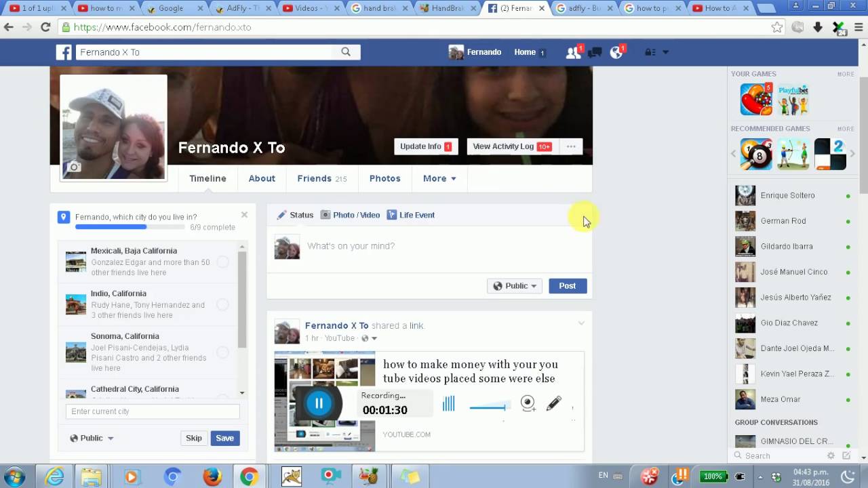This screenshot has height=488, width=868.
Task: Open post privacy dropdown next to YouTube
Action: [370, 338]
